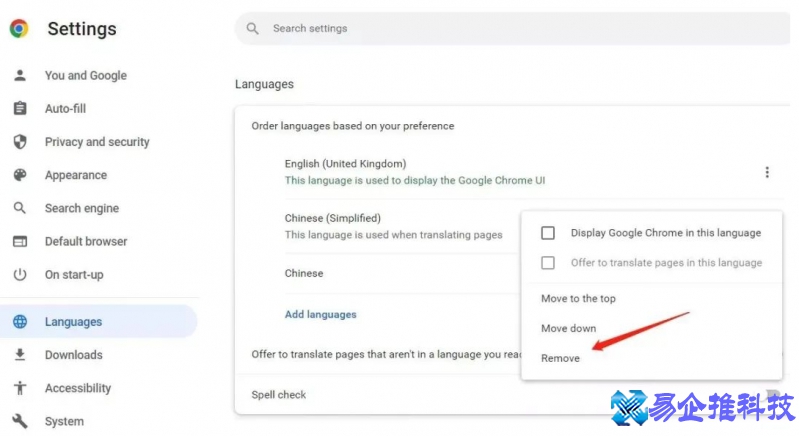Select Move to the top option
799x436 pixels.
578,299
